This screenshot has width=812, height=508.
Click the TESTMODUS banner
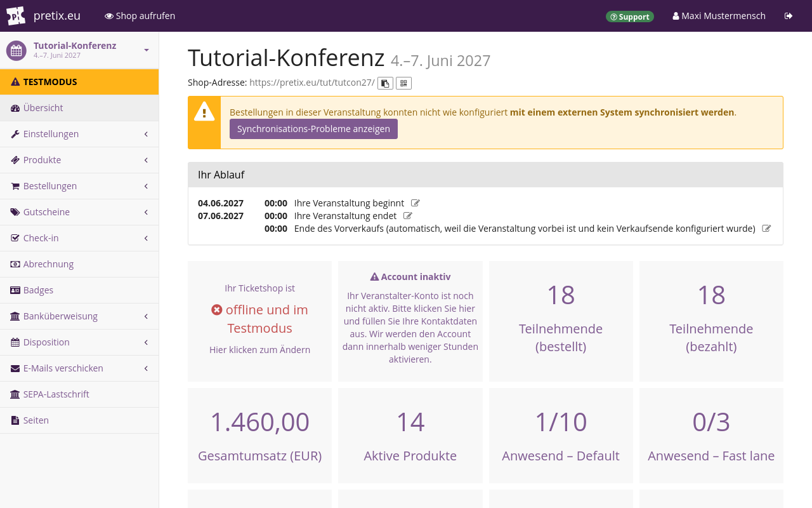coord(79,82)
